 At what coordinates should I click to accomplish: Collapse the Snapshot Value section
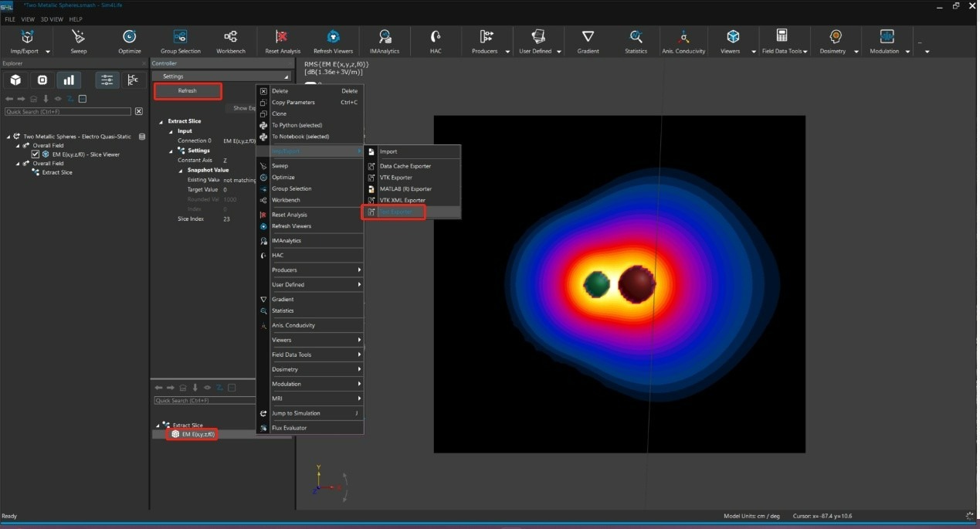pos(180,170)
